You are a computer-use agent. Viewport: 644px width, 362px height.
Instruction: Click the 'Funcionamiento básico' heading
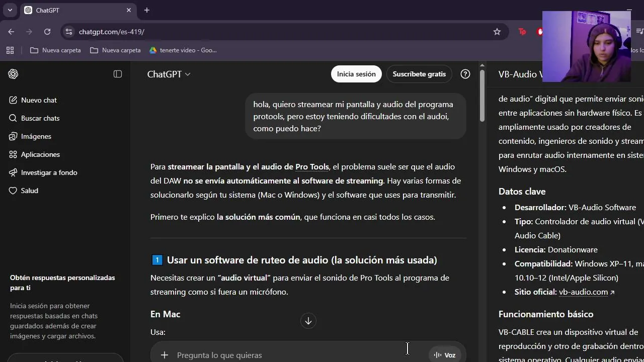click(546, 314)
